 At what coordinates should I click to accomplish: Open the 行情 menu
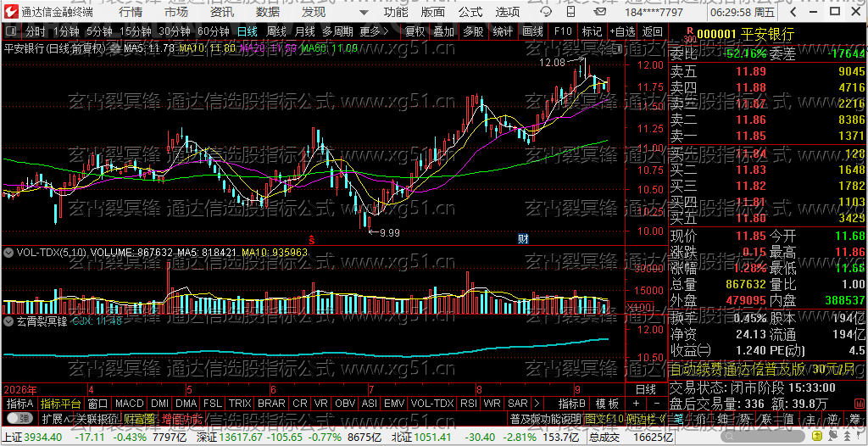tap(130, 12)
